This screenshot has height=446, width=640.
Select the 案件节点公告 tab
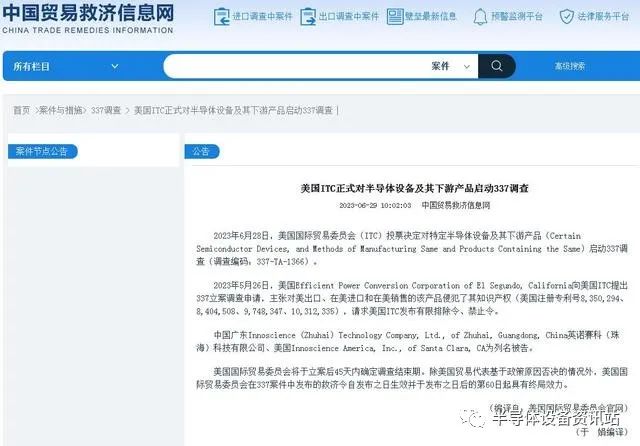[42, 151]
